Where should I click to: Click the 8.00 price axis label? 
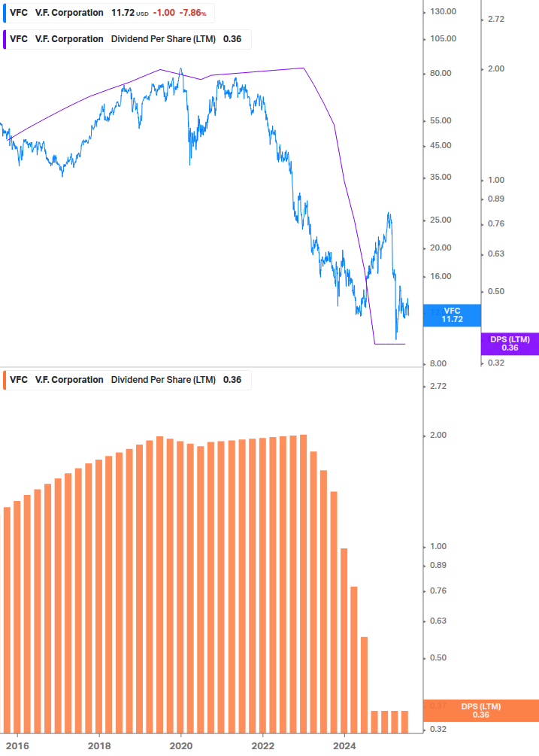438,363
